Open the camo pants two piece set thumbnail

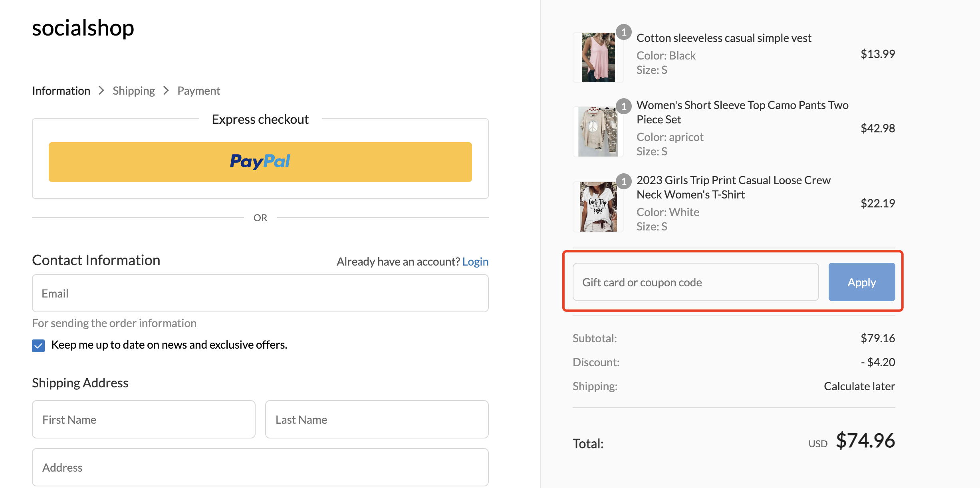598,132
